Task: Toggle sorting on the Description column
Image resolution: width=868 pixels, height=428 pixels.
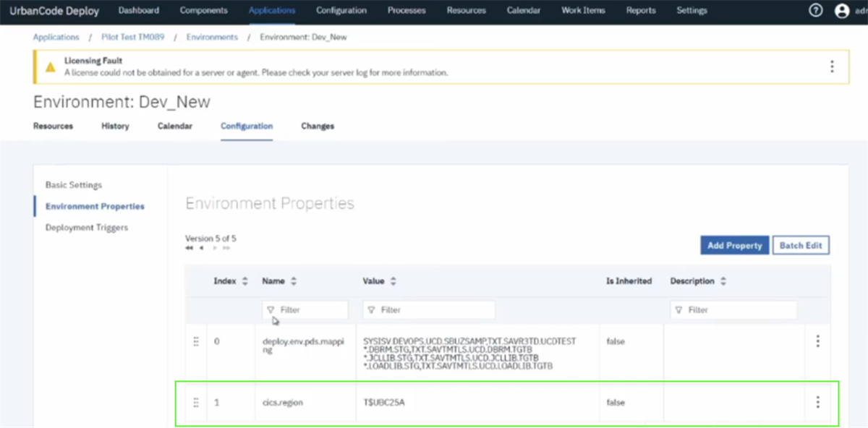Action: pos(723,281)
